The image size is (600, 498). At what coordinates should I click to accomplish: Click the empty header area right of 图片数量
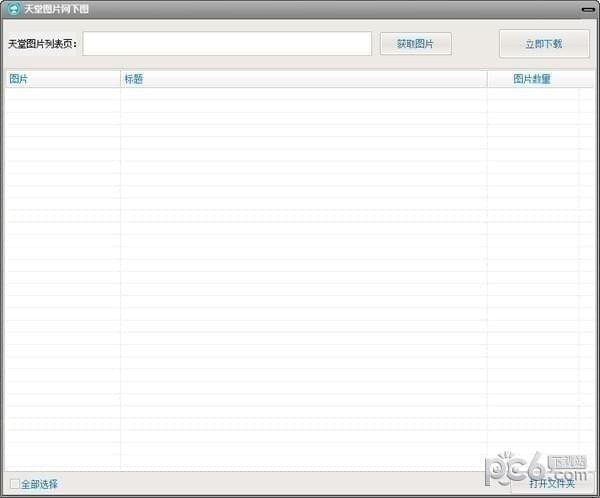click(587, 79)
